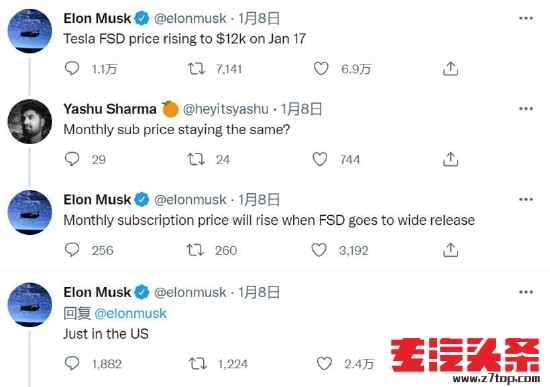Viewport: 550px width, 387px height.
Task: Retweet the Tesla FSD price tweet
Action: 196,68
